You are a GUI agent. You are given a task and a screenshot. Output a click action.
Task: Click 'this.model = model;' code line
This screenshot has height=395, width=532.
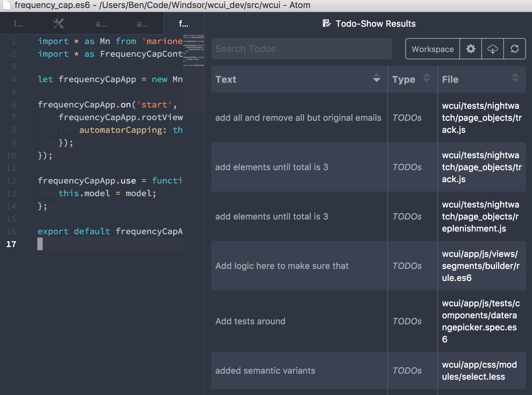107,193
